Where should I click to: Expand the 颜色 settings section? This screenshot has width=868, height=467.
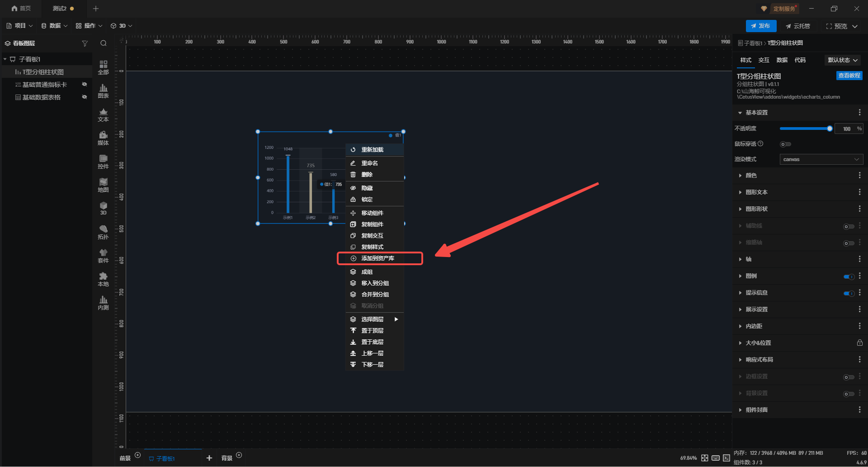(x=751, y=176)
